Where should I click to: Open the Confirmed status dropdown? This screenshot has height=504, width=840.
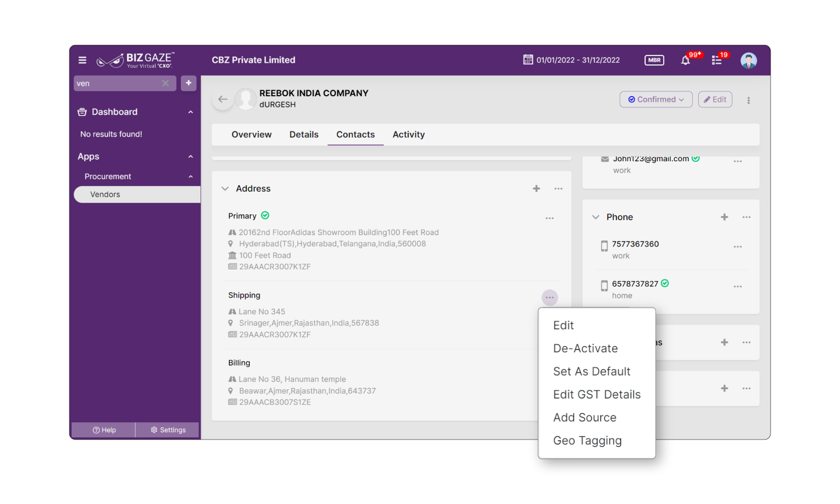(656, 100)
